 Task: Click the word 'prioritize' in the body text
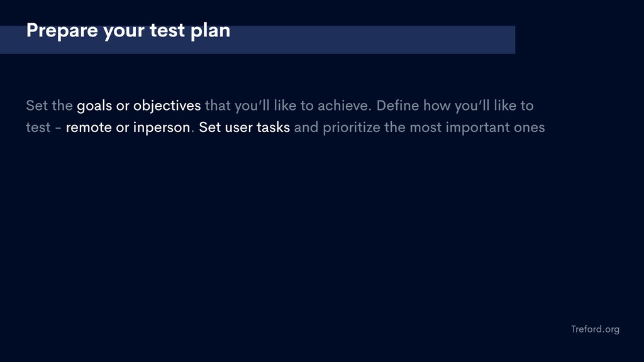point(352,128)
